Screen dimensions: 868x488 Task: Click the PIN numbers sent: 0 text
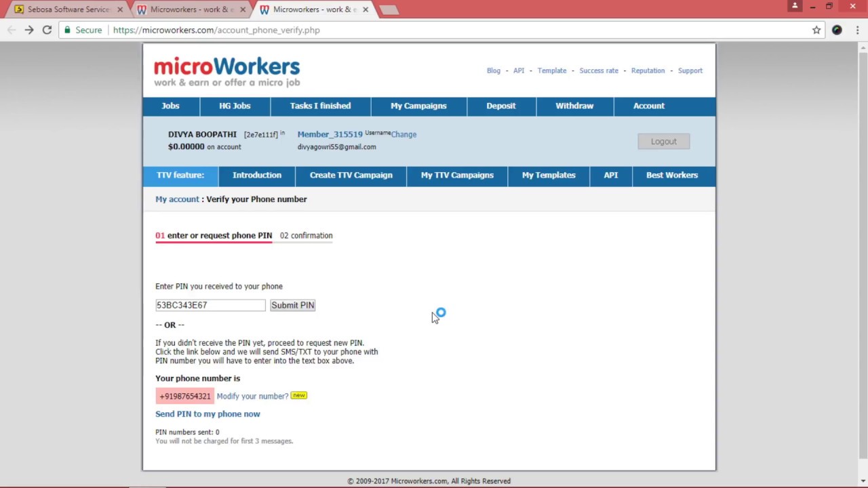(187, 432)
